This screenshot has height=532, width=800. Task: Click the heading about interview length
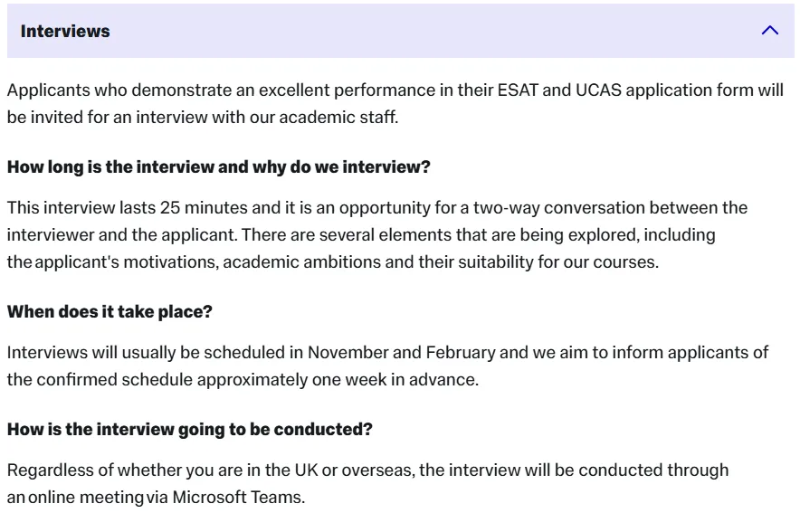point(218,167)
